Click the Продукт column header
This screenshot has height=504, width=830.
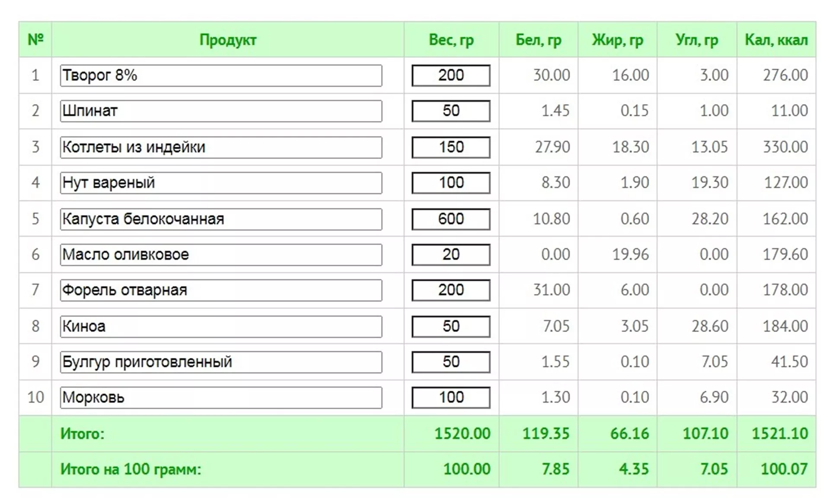pos(228,40)
